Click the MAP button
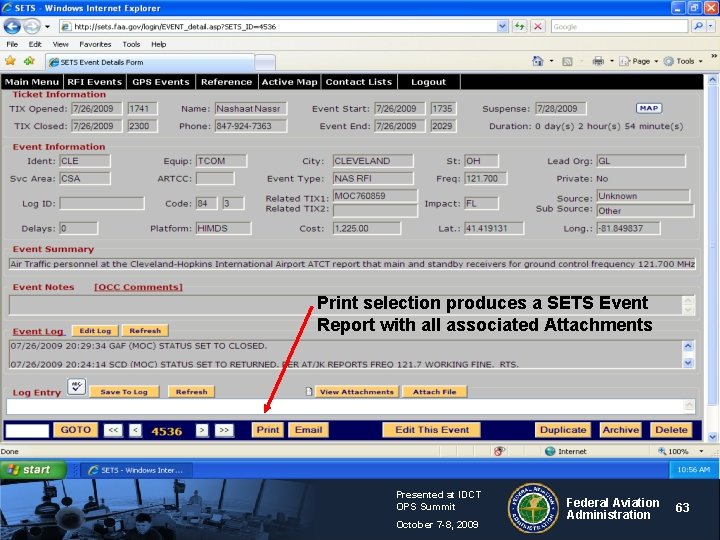This screenshot has height=540, width=720. (649, 108)
